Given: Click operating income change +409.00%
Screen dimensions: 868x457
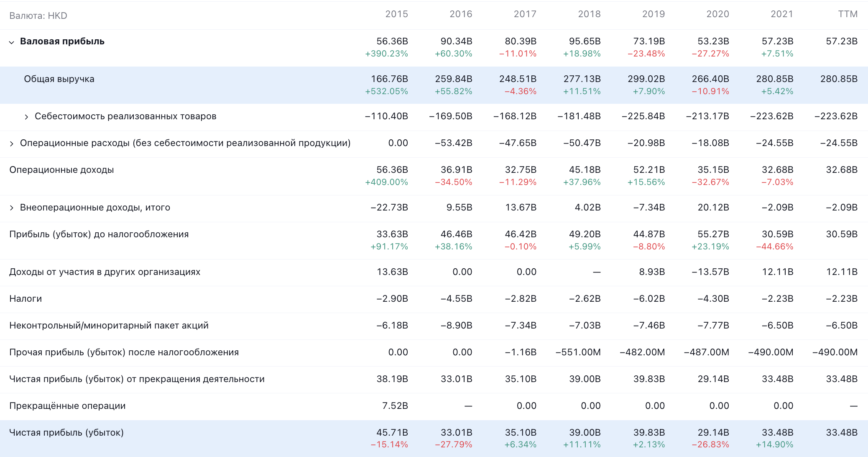Looking at the screenshot, I should tap(386, 182).
